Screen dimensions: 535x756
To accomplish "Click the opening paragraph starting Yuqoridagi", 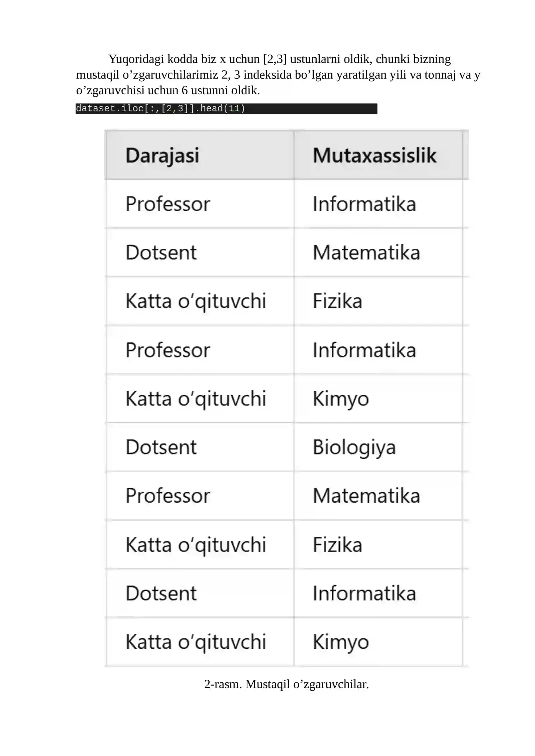I will point(278,75).
